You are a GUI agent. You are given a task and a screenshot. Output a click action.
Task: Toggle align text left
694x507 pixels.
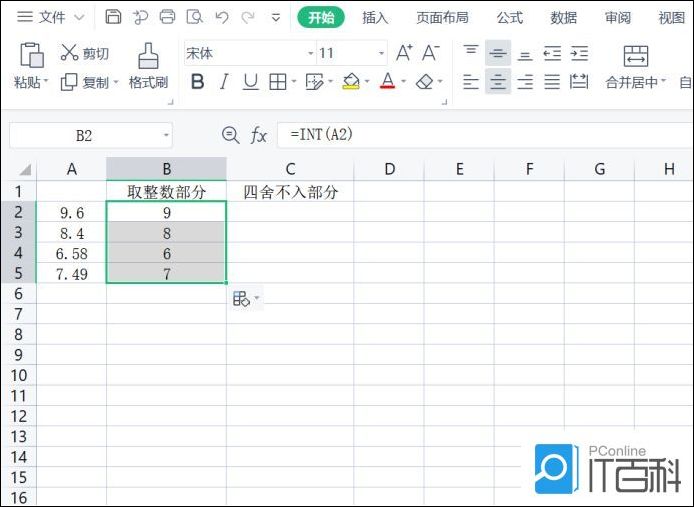click(x=471, y=82)
